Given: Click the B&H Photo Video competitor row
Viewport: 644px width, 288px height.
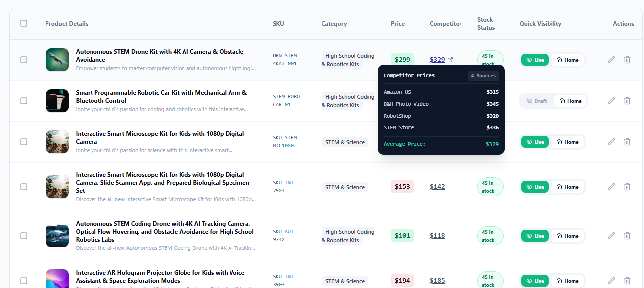Looking at the screenshot, I should point(441,104).
